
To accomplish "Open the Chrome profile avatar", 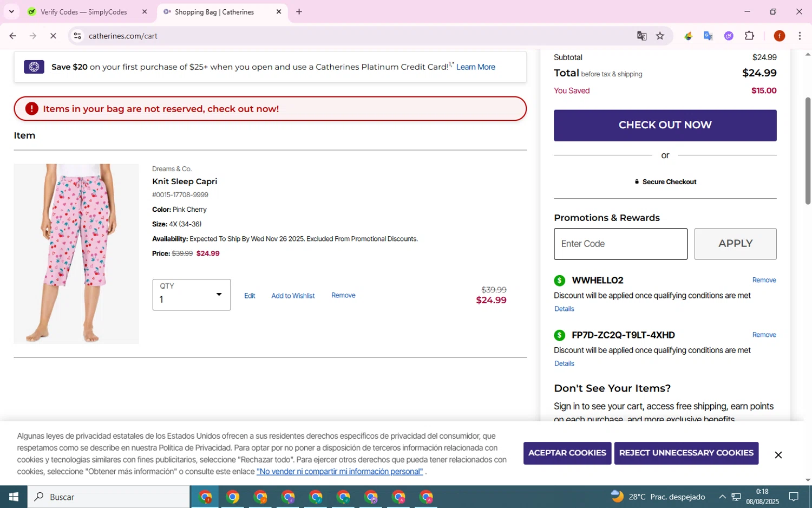I will [x=780, y=36].
